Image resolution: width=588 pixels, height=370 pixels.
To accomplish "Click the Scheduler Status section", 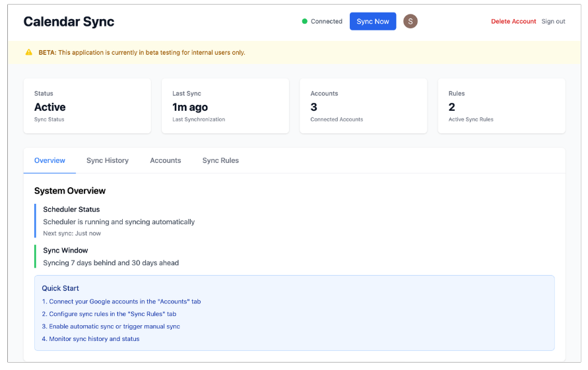I will point(119,221).
